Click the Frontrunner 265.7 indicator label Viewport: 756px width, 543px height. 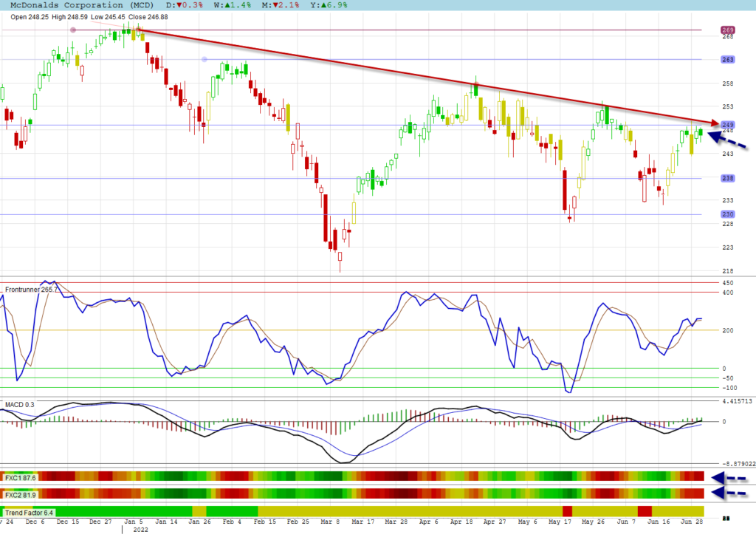point(31,290)
